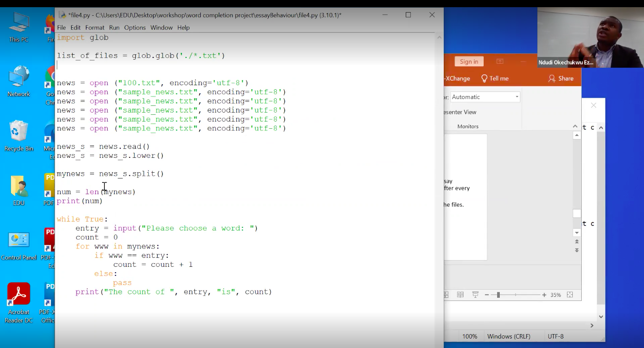Open the Format menu
The image size is (644, 348).
(94, 27)
